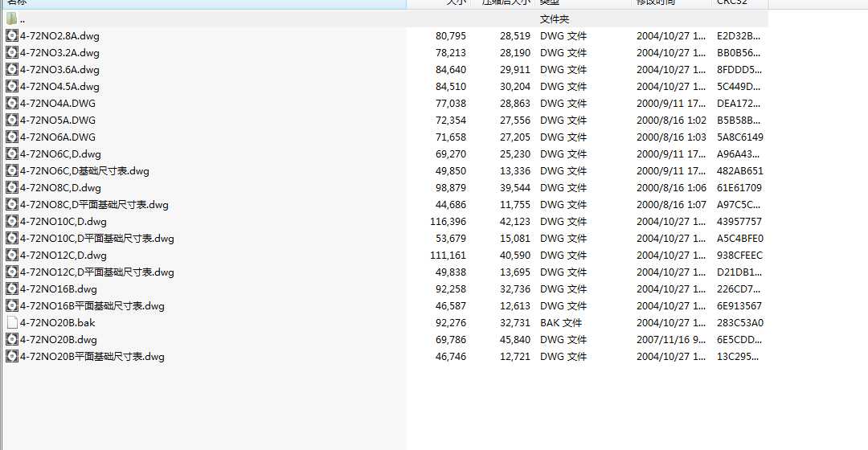Select the name 4-72NO6C,D基础尺寸表.dwg

(84, 171)
